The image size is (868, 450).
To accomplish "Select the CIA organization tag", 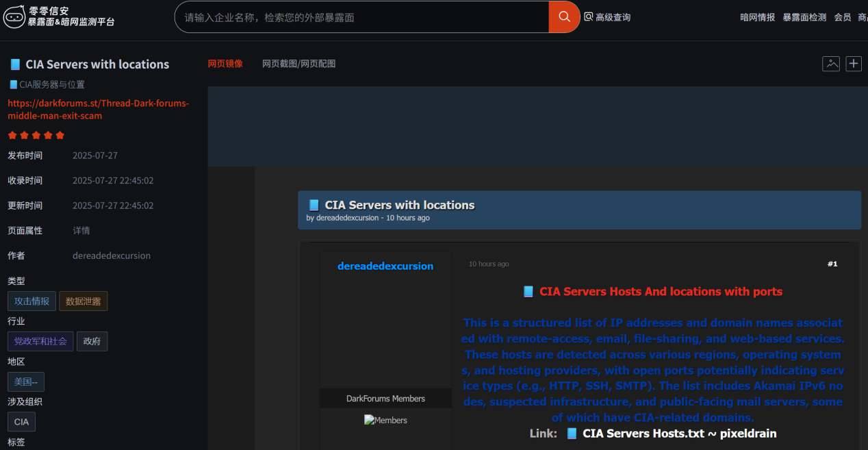I will pyautogui.click(x=21, y=422).
